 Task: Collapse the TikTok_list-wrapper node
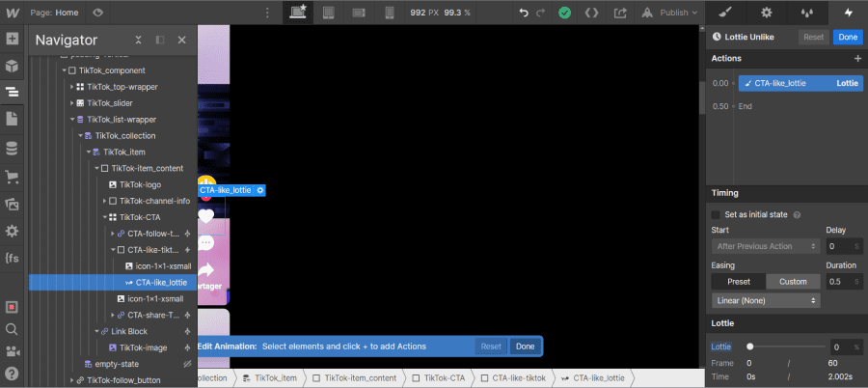(x=72, y=119)
